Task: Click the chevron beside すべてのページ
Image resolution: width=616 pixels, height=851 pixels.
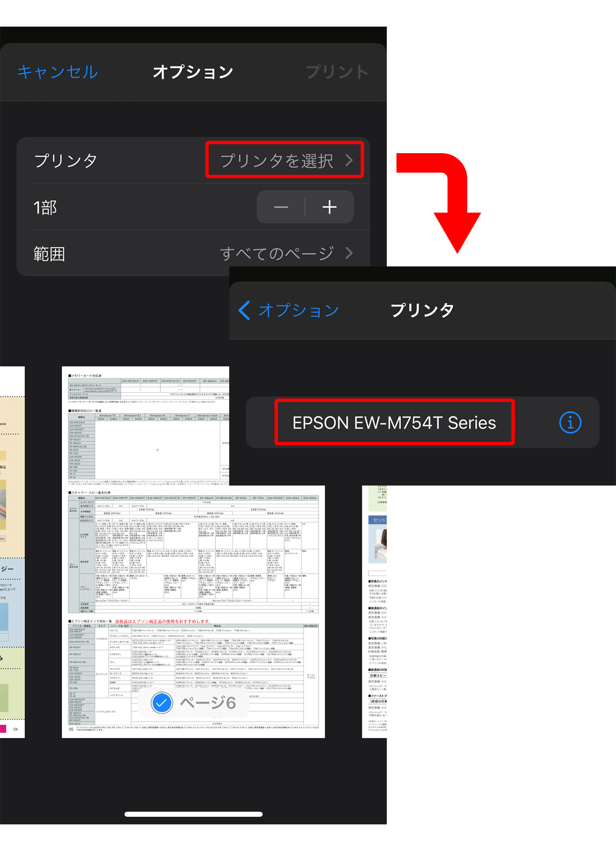Action: (x=349, y=253)
